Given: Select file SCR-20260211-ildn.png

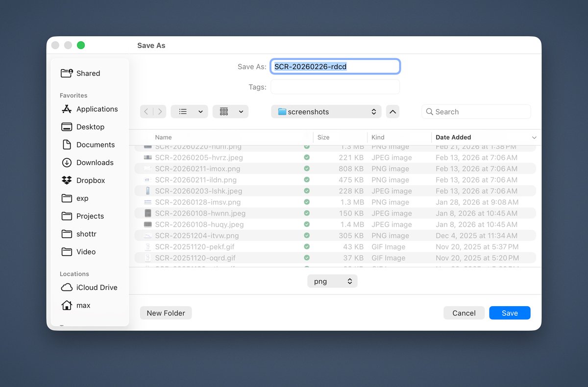Looking at the screenshot, I should pyautogui.click(x=335, y=180).
